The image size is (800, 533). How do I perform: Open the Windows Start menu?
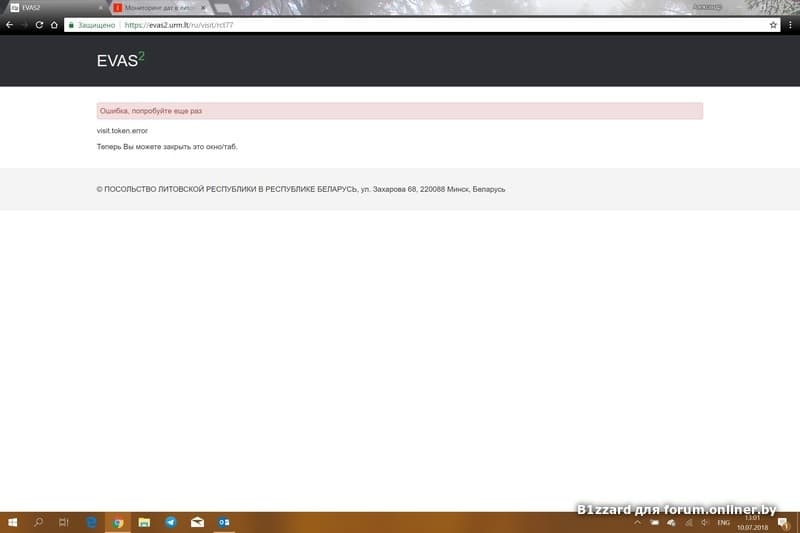(12, 522)
